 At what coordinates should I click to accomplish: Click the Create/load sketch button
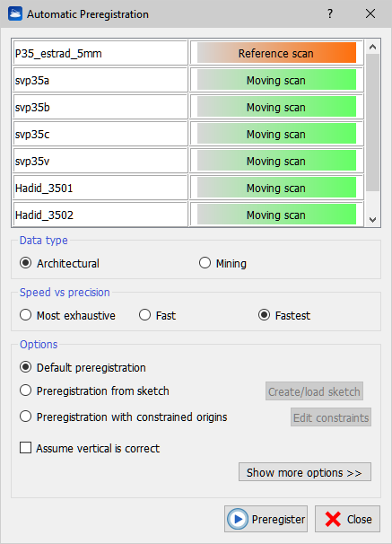tap(314, 391)
